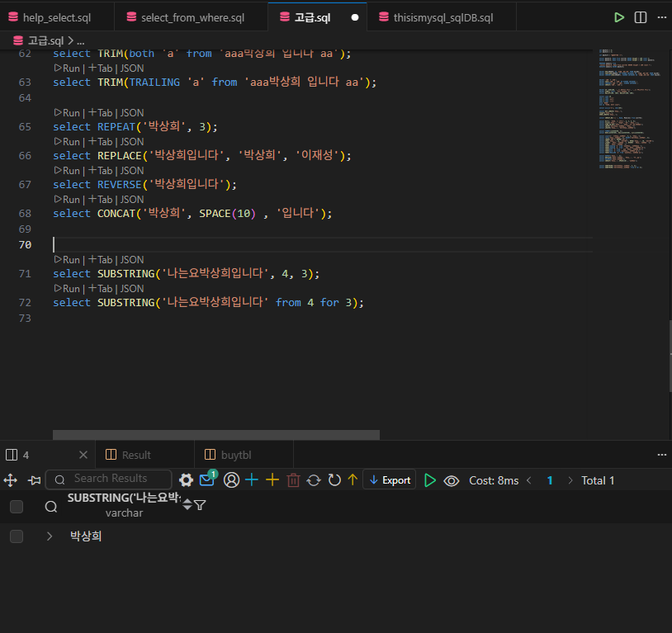
Task: Open the editor's more actions ellipsis menu
Action: point(662,17)
